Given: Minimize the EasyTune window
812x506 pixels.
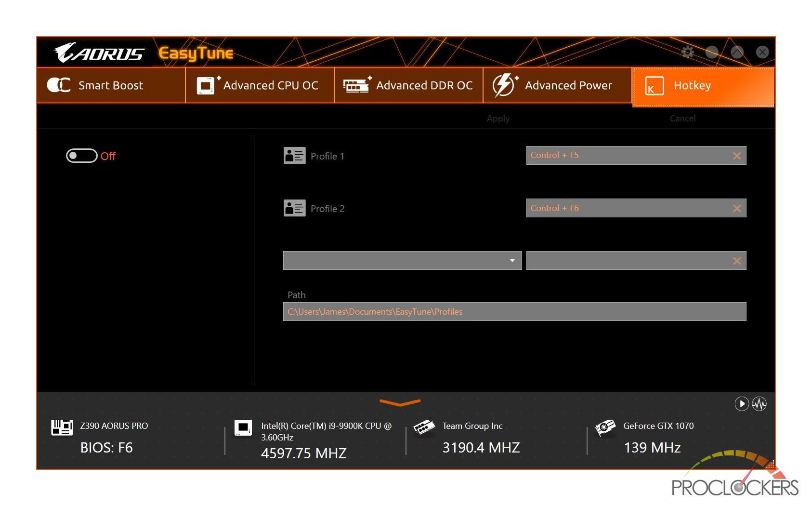Looking at the screenshot, I should point(712,52).
